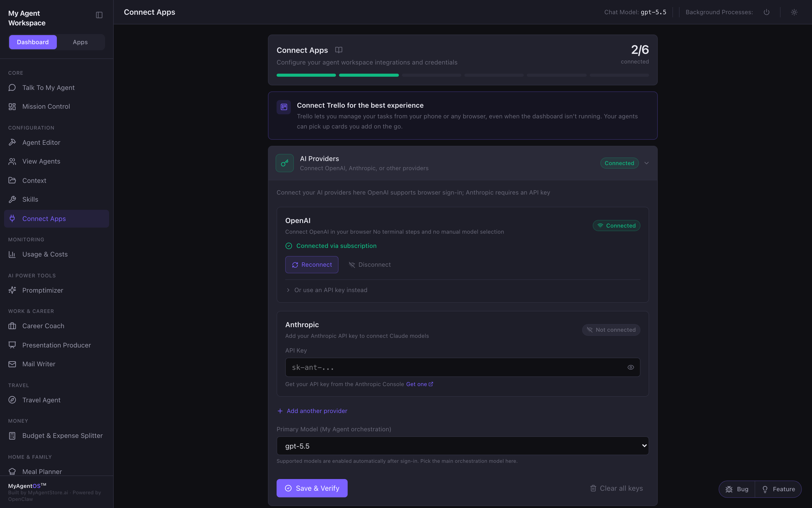Click the Feature request button
This screenshot has width=812, height=508.
coord(779,489)
